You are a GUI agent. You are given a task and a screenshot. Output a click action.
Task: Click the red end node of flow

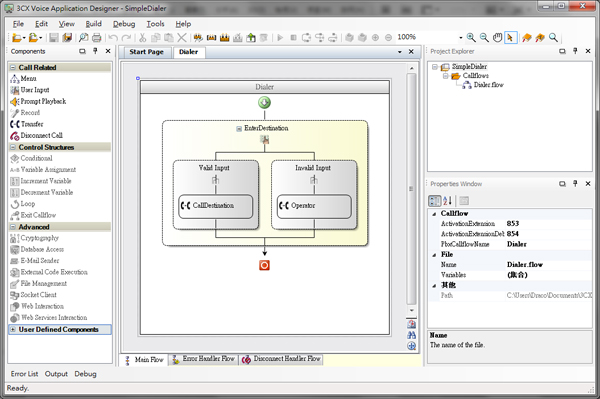click(x=264, y=265)
